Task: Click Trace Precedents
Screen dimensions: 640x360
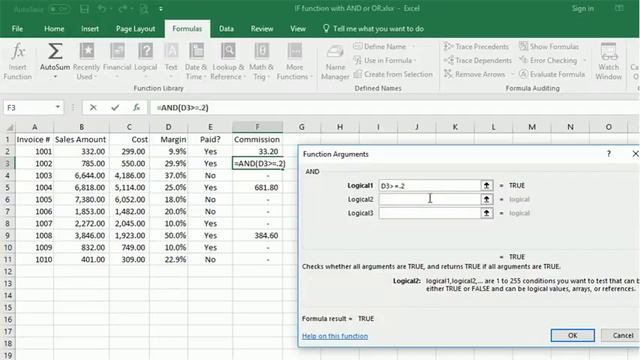Action: (476, 47)
